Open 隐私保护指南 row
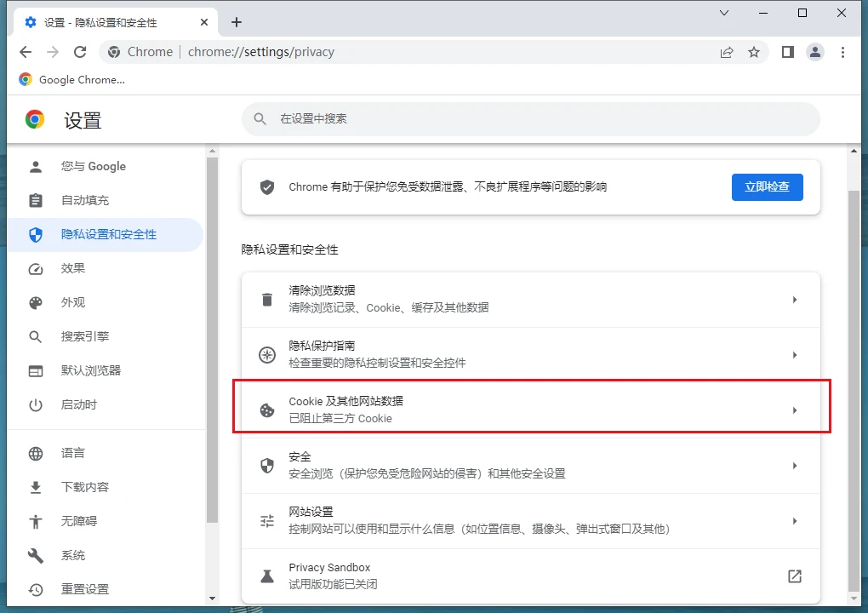 pos(530,355)
